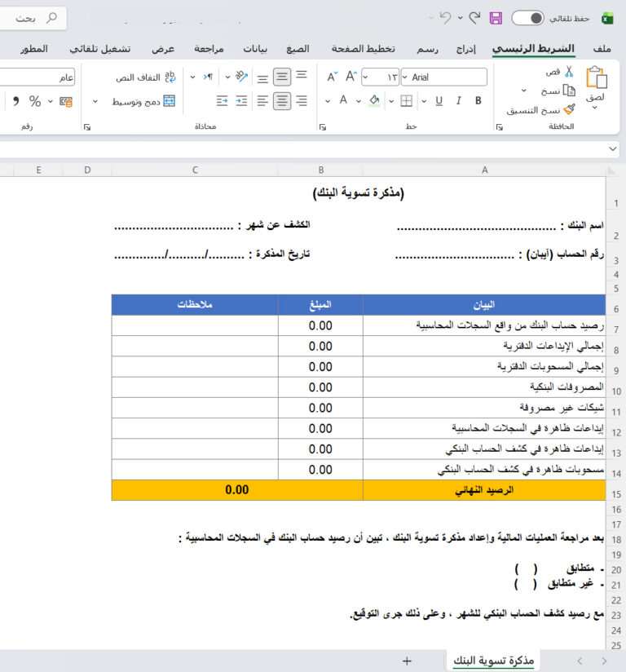The image size is (626, 672).
Task: Click the Decrease Font Size icon
Action: (332, 77)
